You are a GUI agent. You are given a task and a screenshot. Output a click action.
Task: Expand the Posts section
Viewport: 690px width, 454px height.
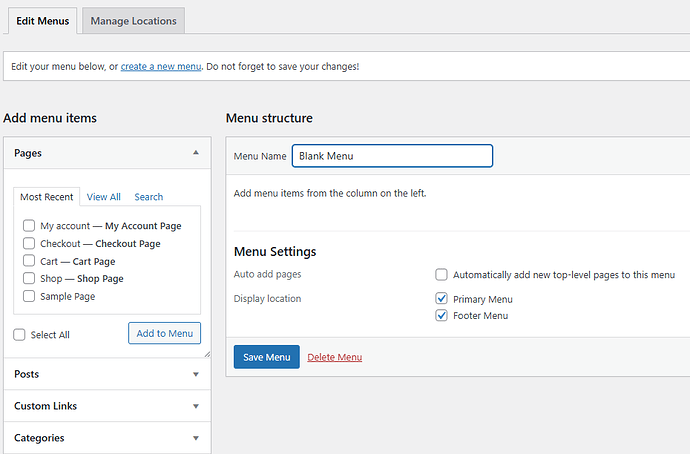(x=195, y=374)
